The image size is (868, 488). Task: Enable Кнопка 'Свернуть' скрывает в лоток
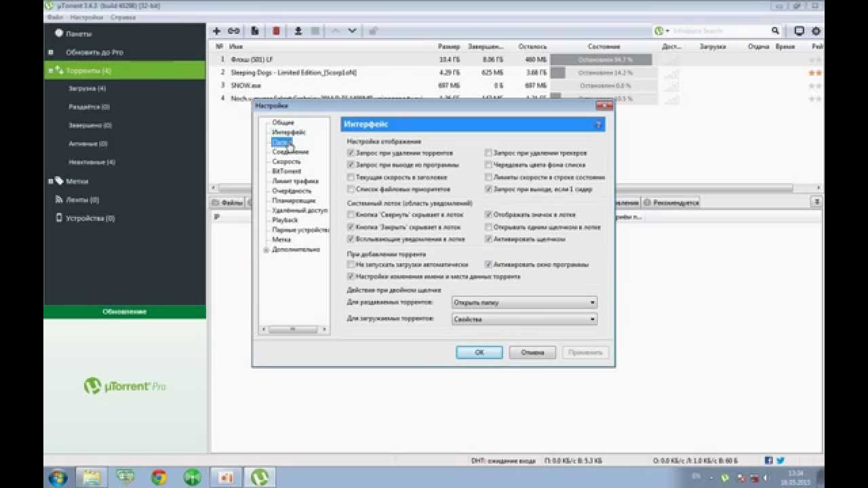click(x=351, y=214)
